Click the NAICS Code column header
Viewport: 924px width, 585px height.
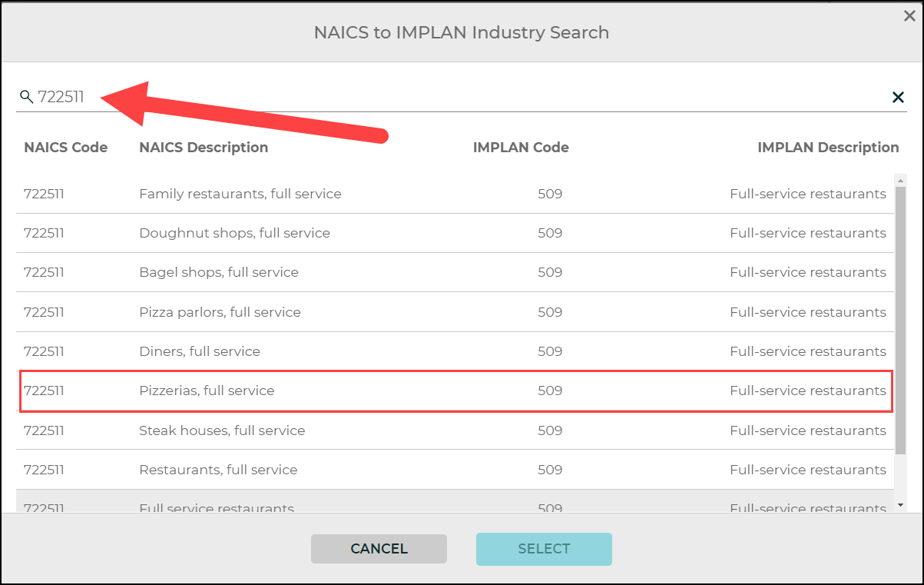[66, 148]
